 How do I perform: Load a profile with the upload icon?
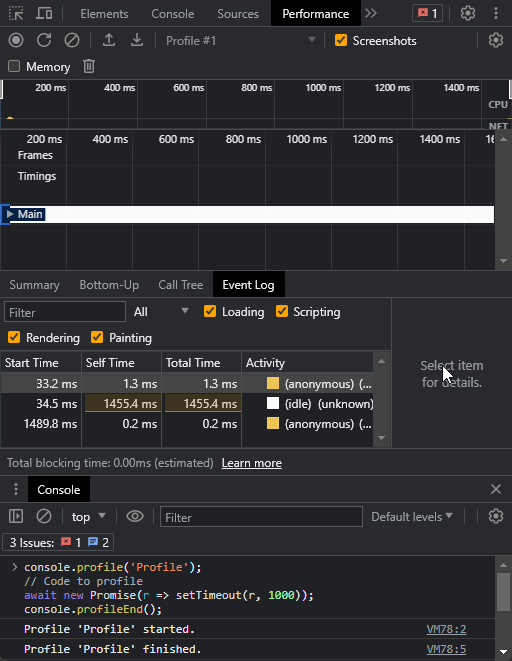coord(109,40)
